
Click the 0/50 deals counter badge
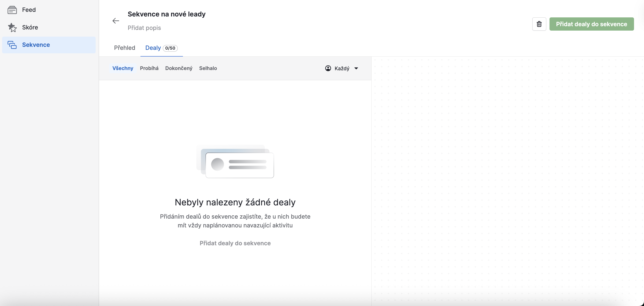coord(170,48)
